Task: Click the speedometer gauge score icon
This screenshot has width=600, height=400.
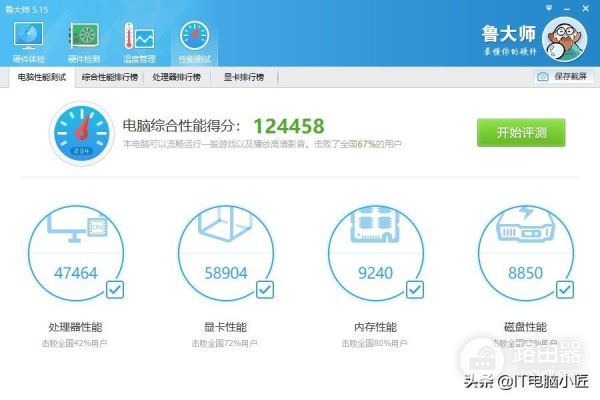Action: click(82, 133)
